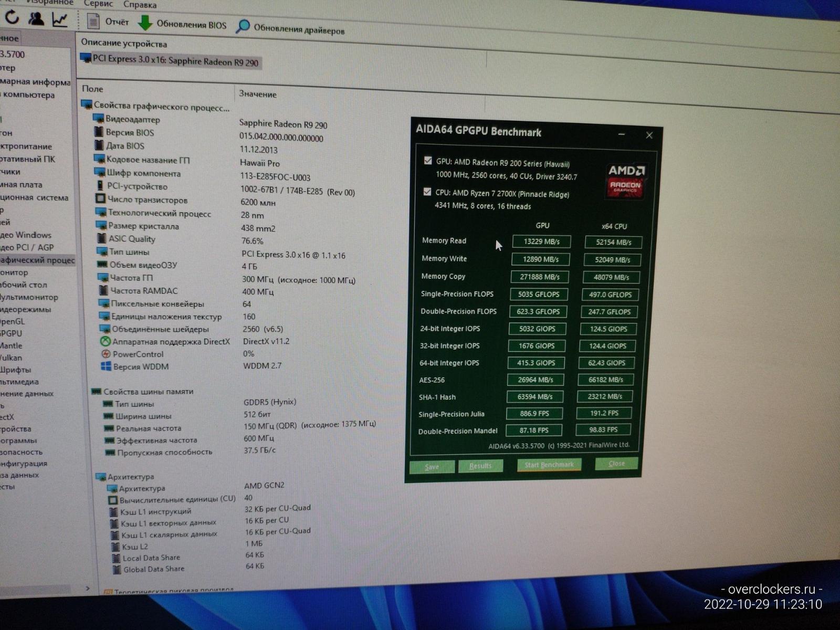The width and height of the screenshot is (840, 630).
Task: Click the icon beside Global Data Share
Action: [115, 569]
